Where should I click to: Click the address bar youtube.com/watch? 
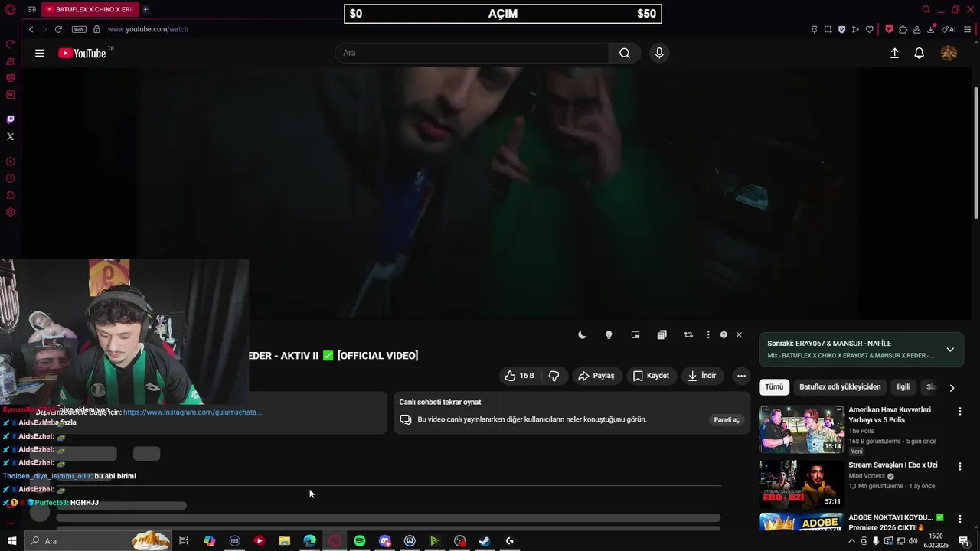147,29
